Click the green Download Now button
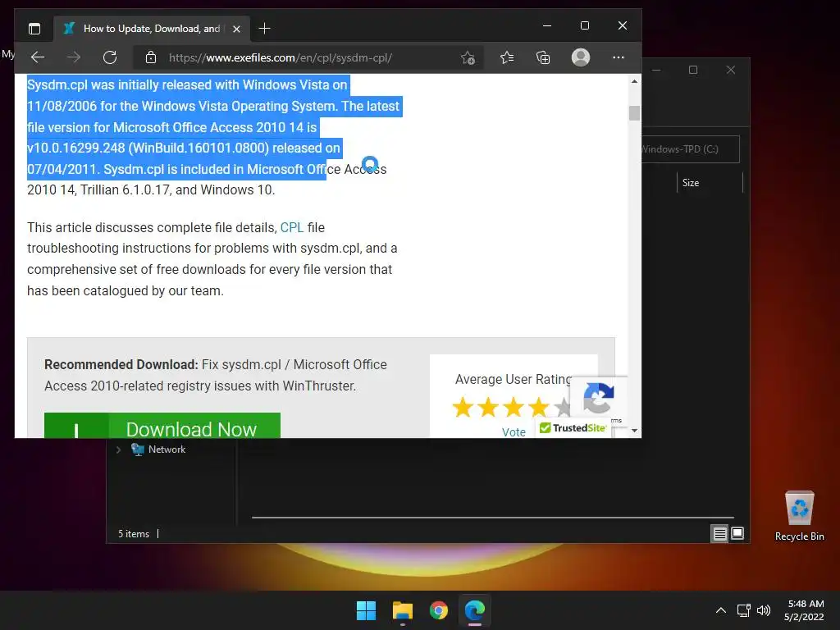840x630 pixels. click(x=162, y=426)
